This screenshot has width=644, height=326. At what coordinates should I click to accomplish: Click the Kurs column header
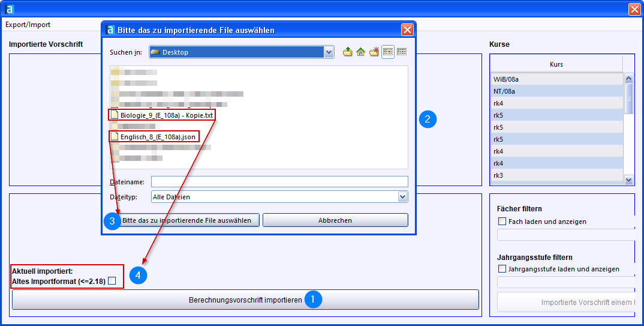556,64
